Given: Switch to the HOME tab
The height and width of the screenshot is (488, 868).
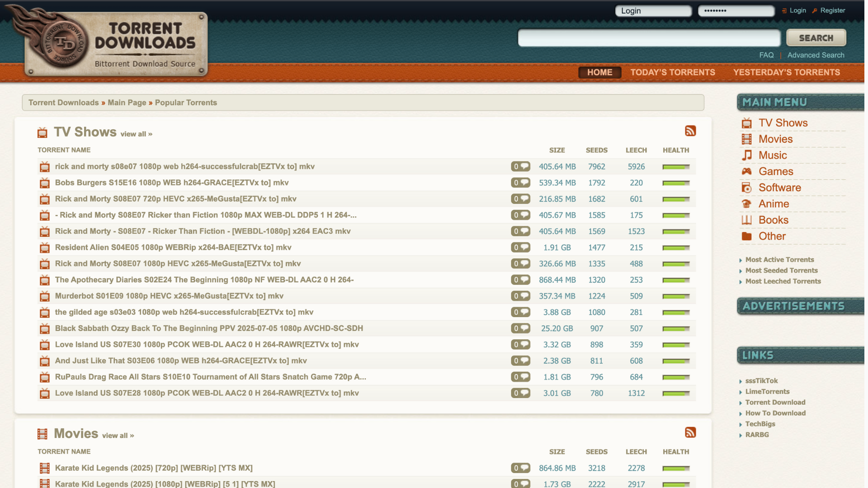Looking at the screenshot, I should [x=599, y=72].
